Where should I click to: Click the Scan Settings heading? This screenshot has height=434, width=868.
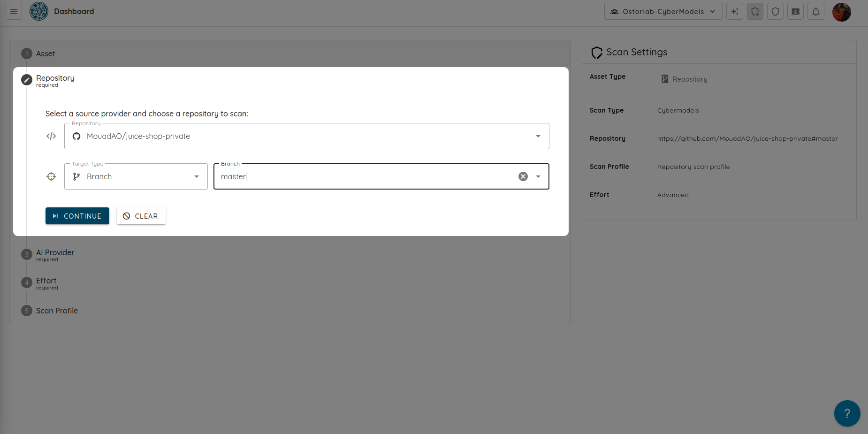637,52
